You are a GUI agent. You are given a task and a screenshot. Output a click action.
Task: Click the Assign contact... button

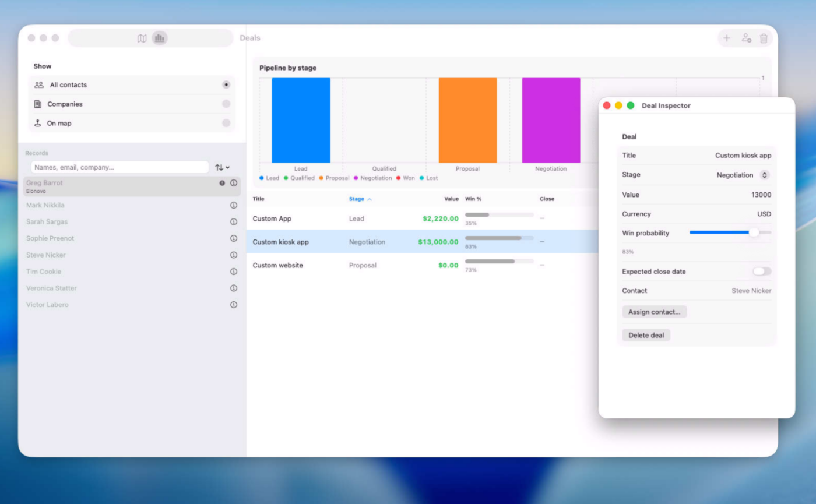(x=654, y=312)
